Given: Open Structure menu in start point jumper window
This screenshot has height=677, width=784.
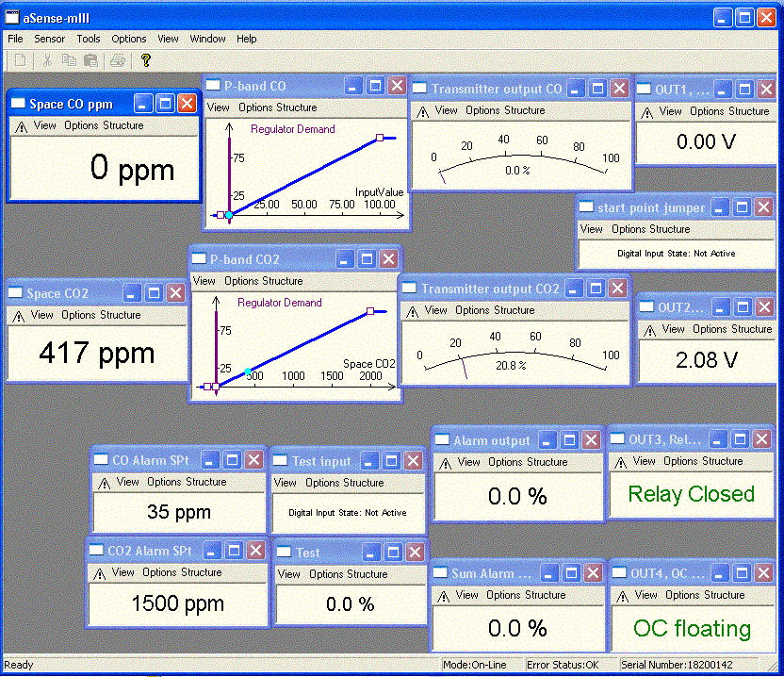Looking at the screenshot, I should [671, 229].
